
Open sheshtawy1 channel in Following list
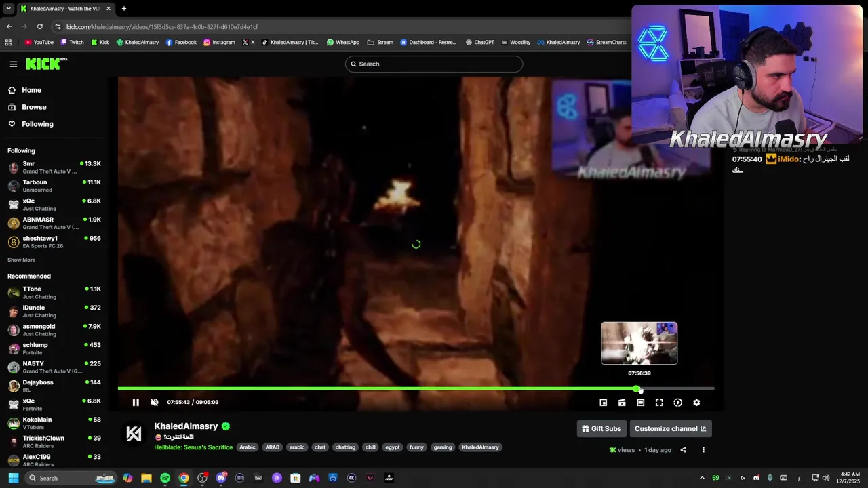tap(54, 242)
